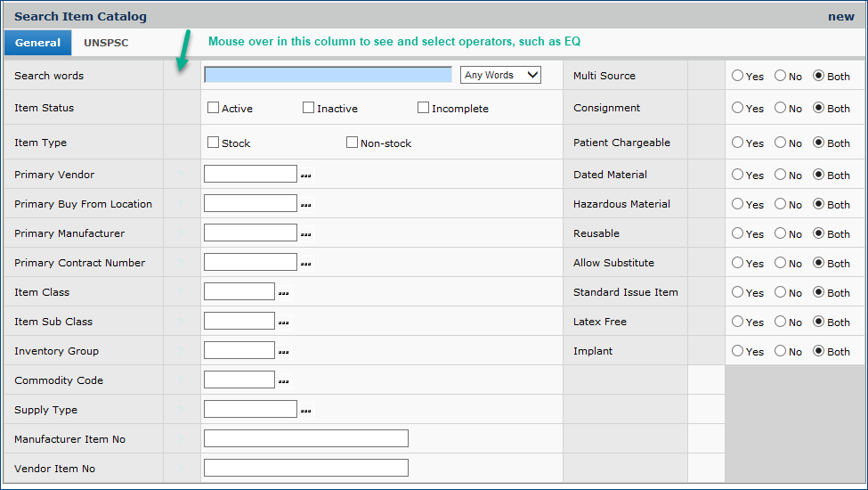Check the Active item status box
This screenshot has width=868, height=490.
214,108
